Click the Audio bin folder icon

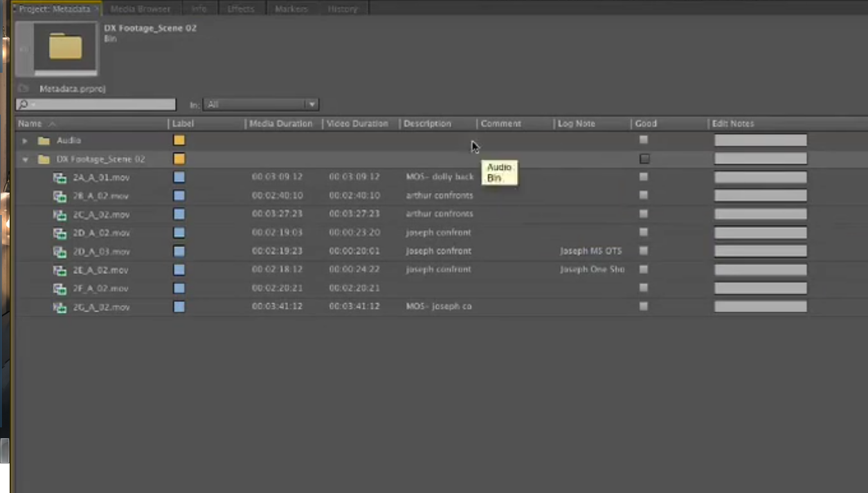click(x=44, y=140)
